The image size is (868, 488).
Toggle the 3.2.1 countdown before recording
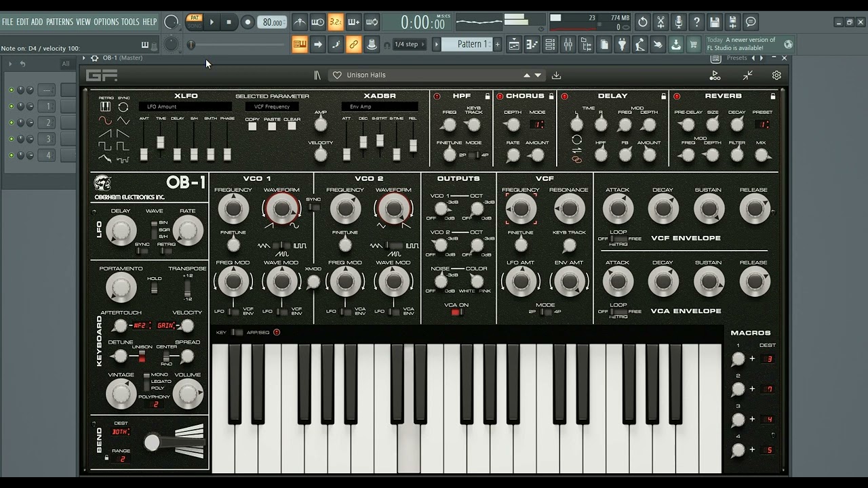[x=336, y=22]
